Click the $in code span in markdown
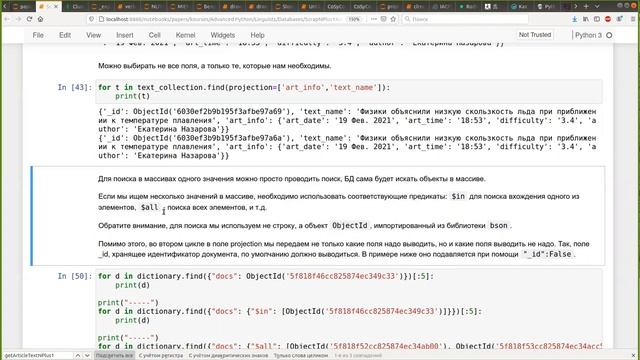640x360 pixels. 458,196
